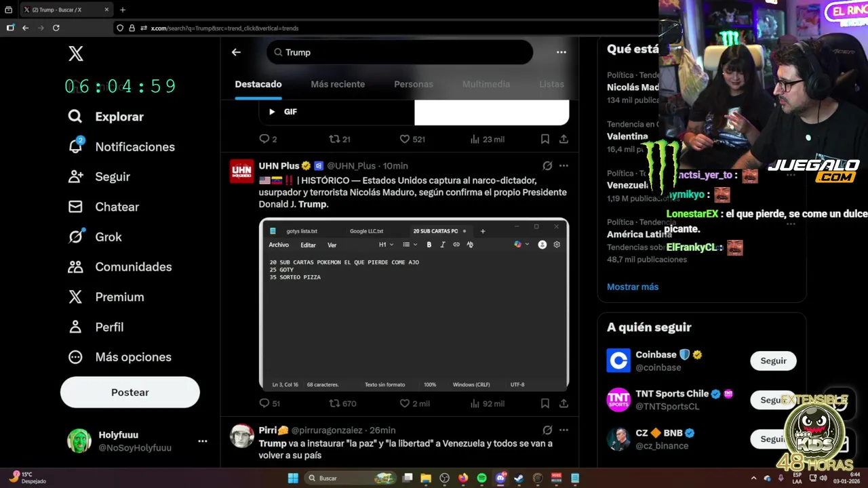Bookmark the UHN Plus tweet

pos(545,403)
